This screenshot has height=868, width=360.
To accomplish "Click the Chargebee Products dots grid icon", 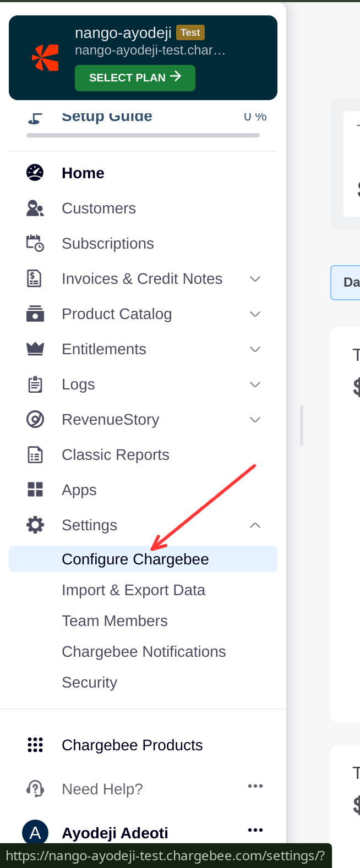I will point(35,745).
